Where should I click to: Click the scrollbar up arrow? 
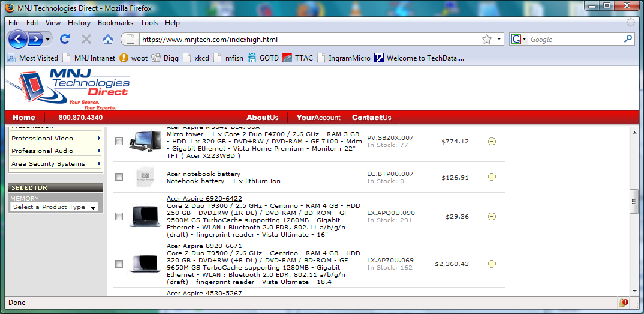tap(634, 132)
